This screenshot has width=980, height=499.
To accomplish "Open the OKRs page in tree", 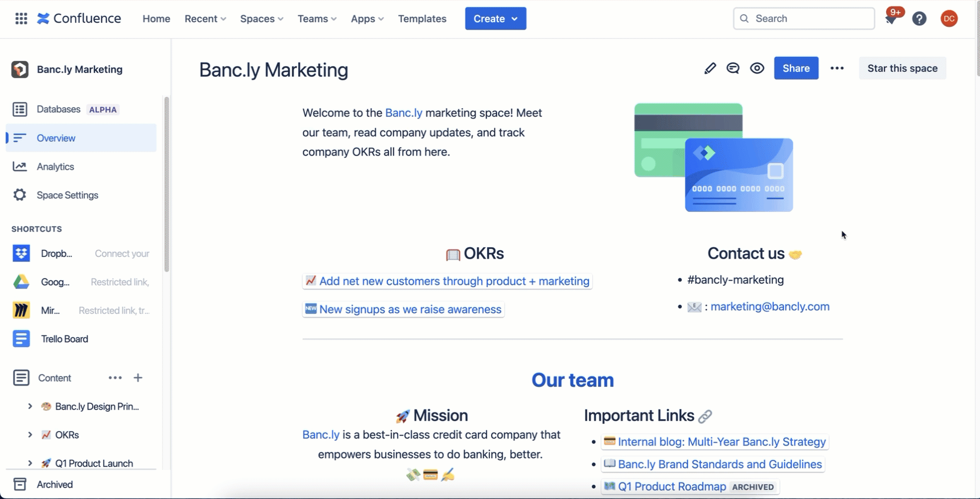I will pos(67,435).
